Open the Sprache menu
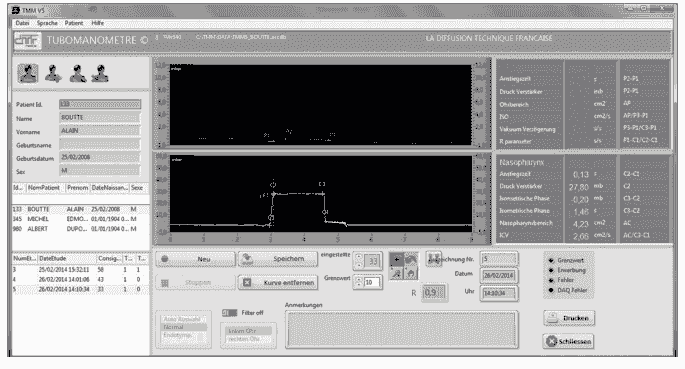This screenshot has height=369, width=685. click(47, 23)
